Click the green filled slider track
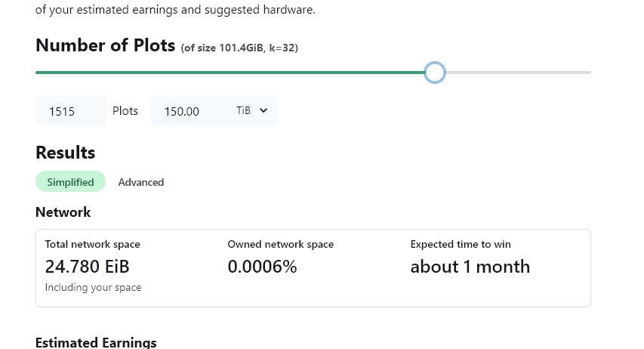This screenshot has width=644, height=349. [x=230, y=73]
